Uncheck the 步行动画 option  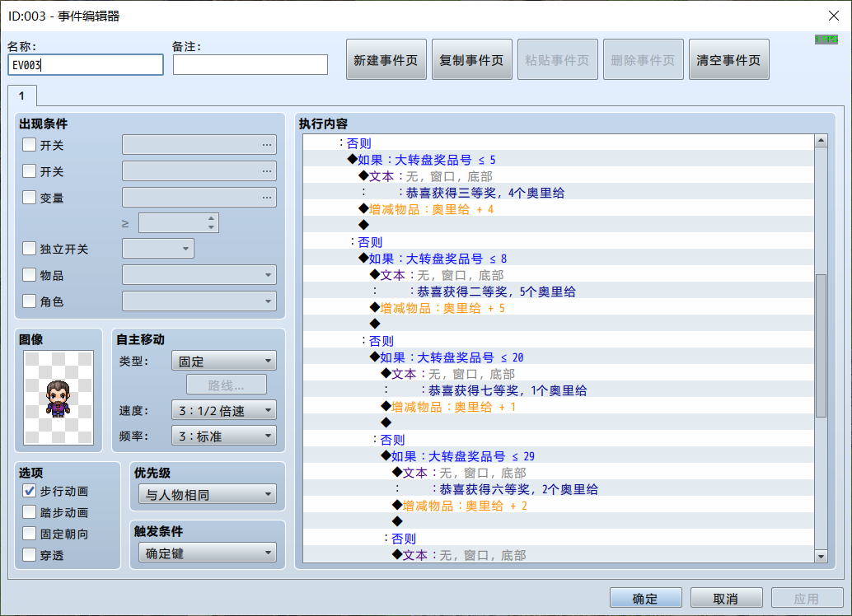tap(30, 491)
